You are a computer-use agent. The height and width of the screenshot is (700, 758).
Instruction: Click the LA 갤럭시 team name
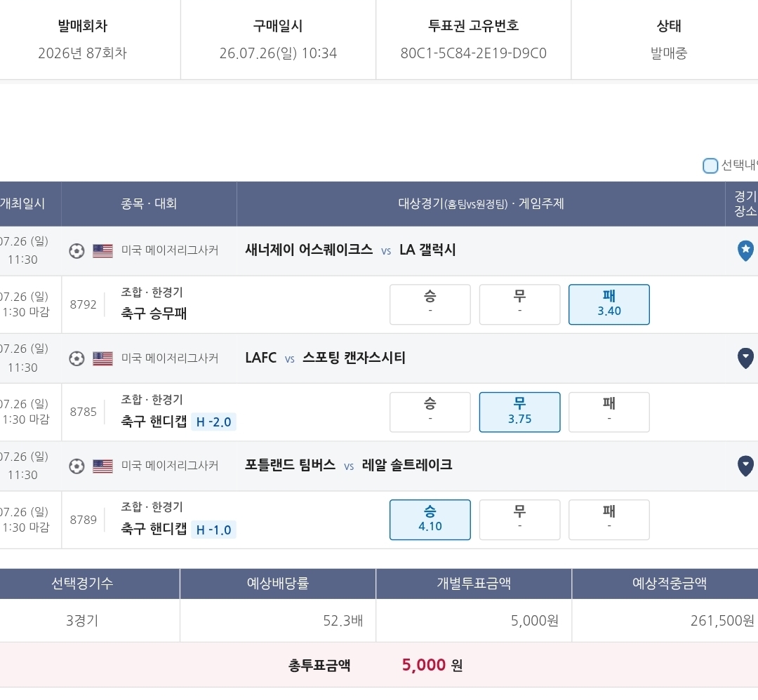click(427, 250)
